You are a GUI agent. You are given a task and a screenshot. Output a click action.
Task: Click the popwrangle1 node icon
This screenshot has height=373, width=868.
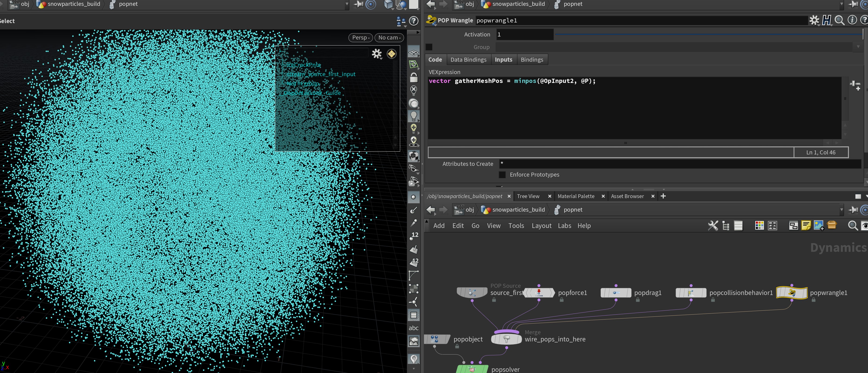pos(791,292)
